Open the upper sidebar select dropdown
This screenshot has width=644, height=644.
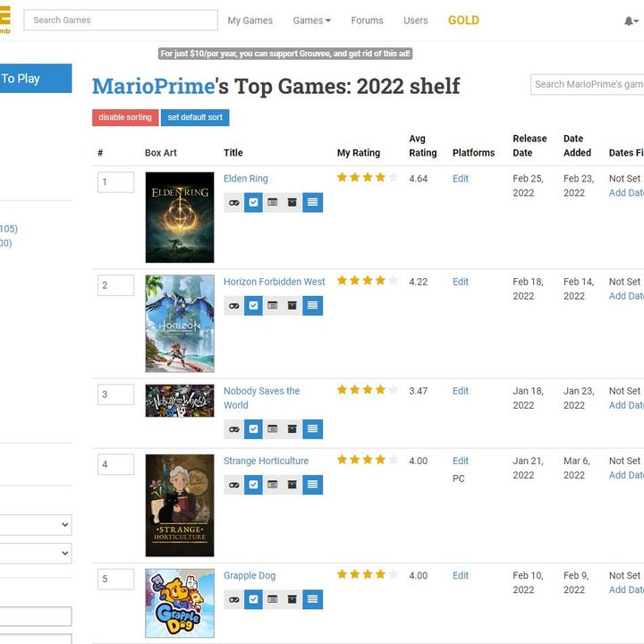tap(36, 524)
